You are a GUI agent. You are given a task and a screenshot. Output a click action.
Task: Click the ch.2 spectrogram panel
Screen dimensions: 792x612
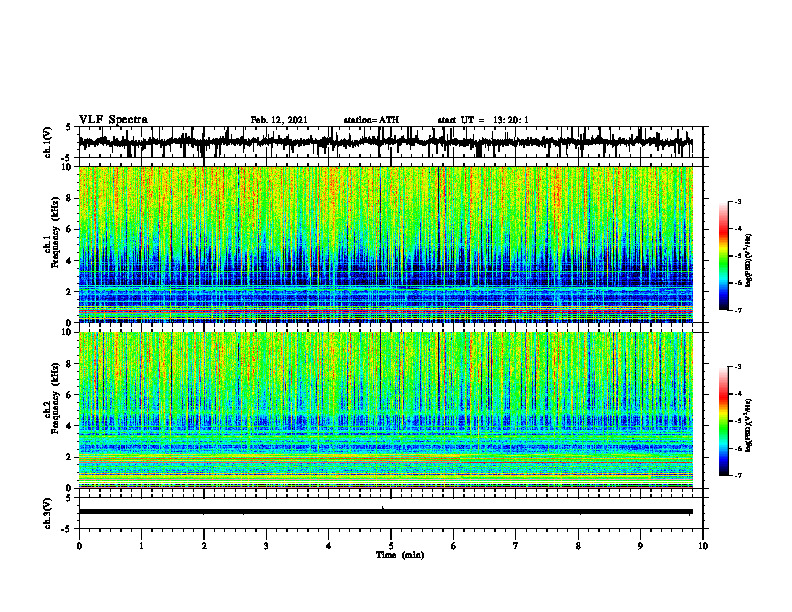pyautogui.click(x=386, y=410)
